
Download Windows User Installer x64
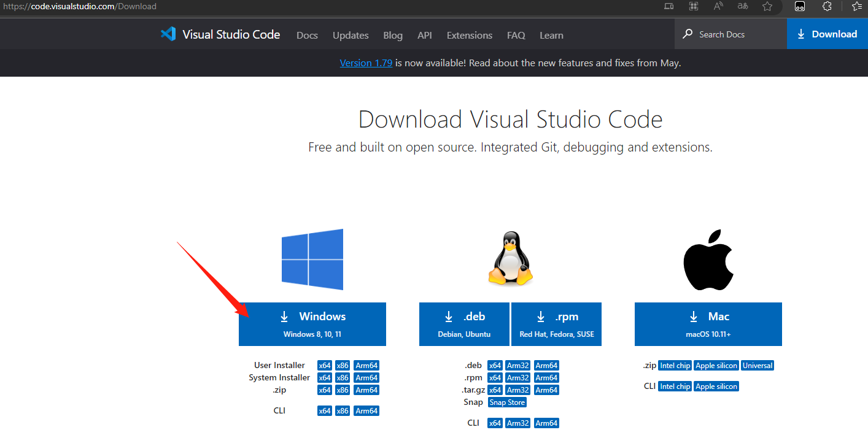click(325, 366)
